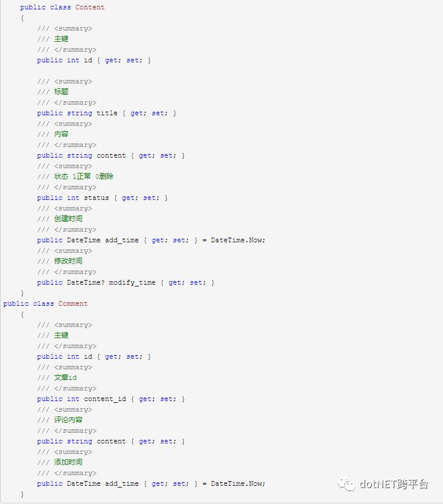The height and width of the screenshot is (504, 443).
Task: Click "主键" comment inside the Content class
Action: tap(61, 39)
